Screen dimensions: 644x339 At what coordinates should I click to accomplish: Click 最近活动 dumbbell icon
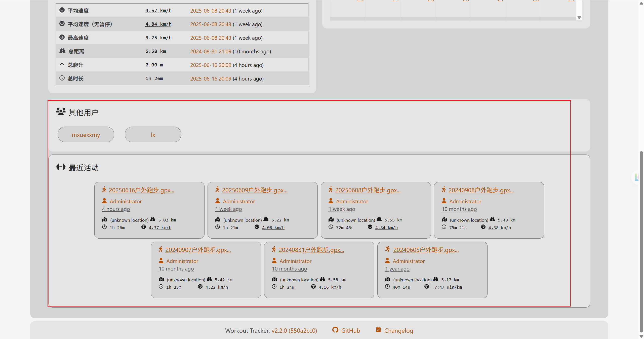pyautogui.click(x=61, y=167)
